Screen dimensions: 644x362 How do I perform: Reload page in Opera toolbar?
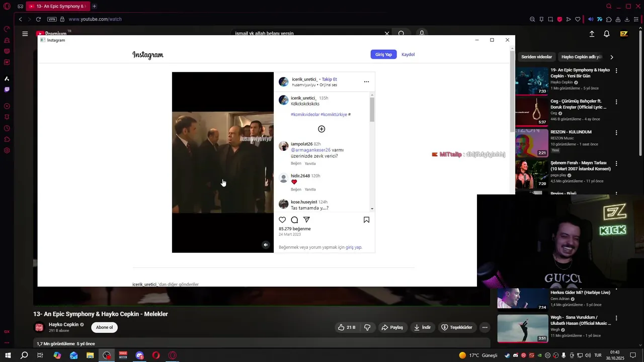(x=38, y=19)
